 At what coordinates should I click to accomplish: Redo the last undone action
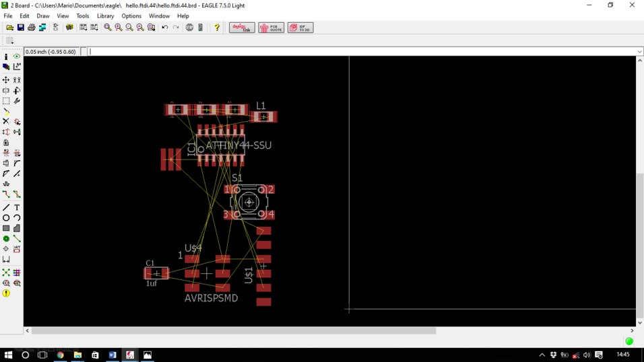pyautogui.click(x=176, y=28)
